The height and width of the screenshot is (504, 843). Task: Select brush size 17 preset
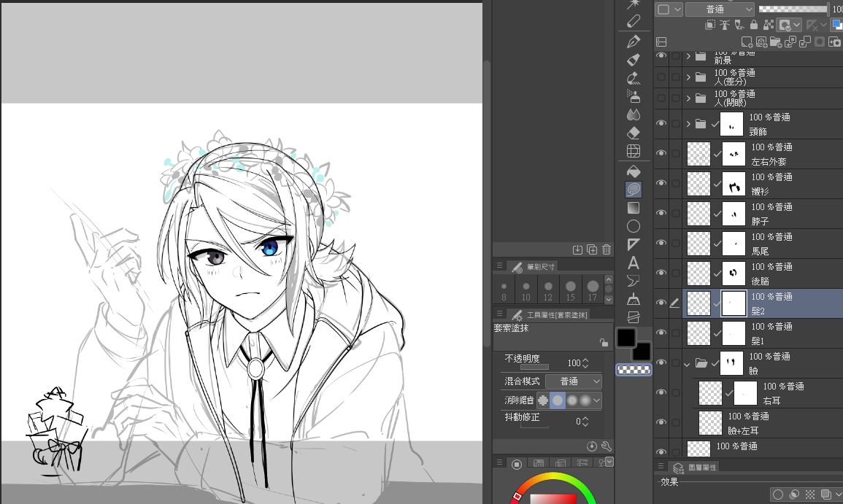[x=593, y=291]
